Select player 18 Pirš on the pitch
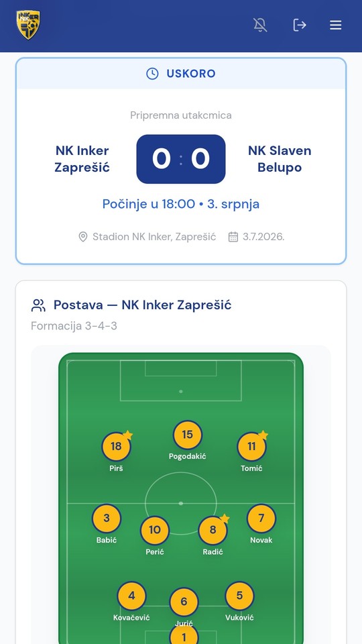The width and height of the screenshot is (362, 644). click(x=116, y=447)
